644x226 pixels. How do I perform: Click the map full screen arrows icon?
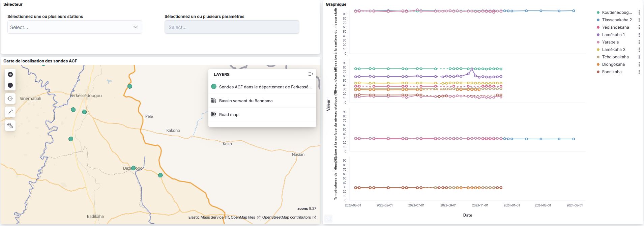pos(10,112)
